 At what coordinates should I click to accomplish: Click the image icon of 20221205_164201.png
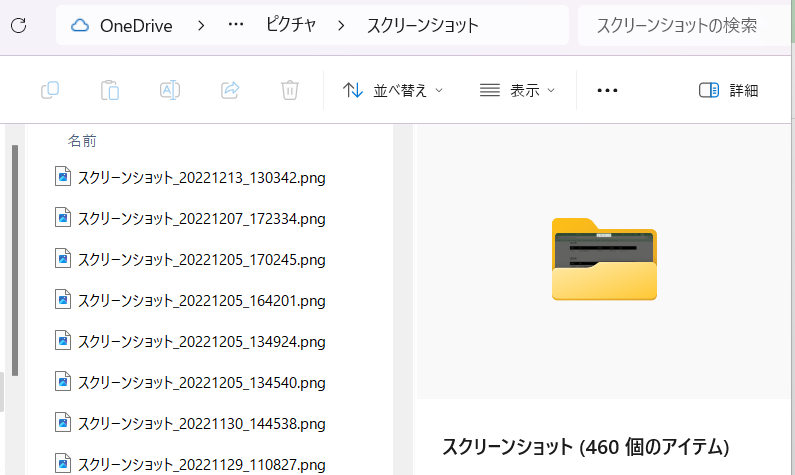coord(63,300)
